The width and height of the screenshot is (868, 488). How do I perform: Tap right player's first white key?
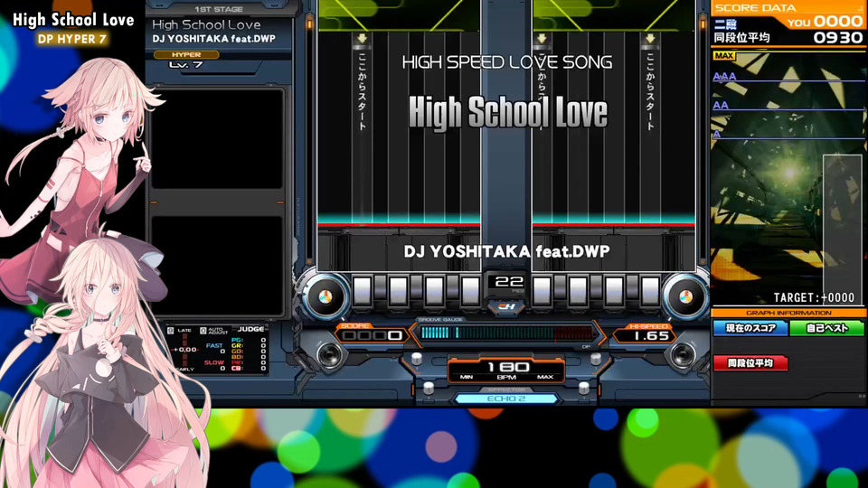pos(542,290)
